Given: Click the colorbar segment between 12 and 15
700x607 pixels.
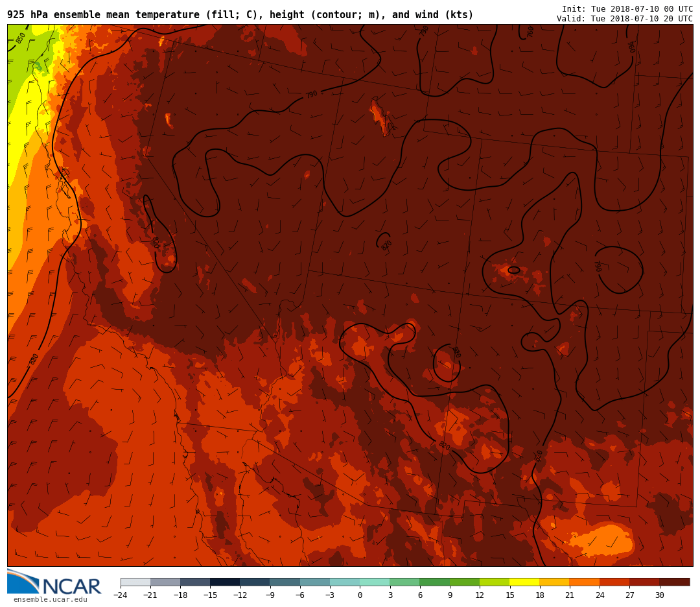Looking at the screenshot, I should [495, 582].
